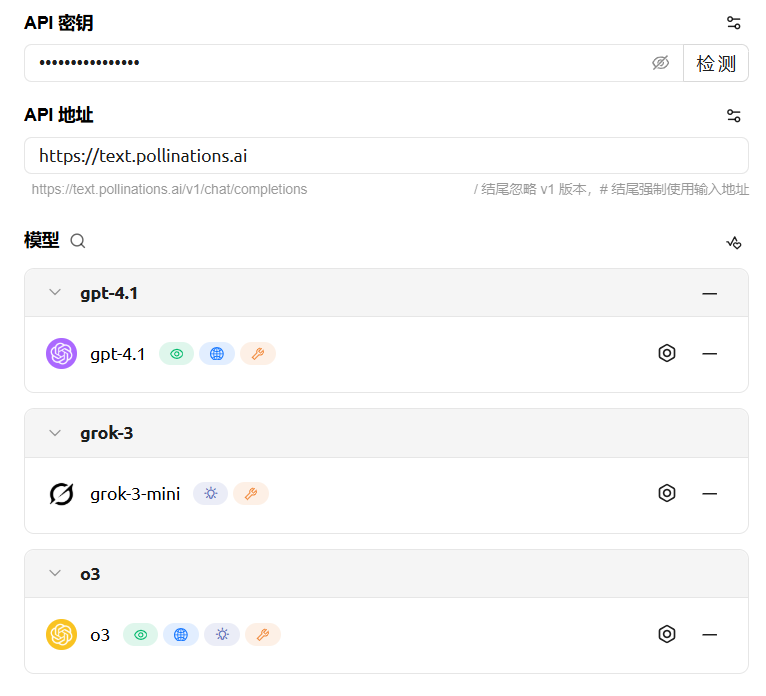Click the model health check icon
Screen dimensions: 766x696
[734, 242]
